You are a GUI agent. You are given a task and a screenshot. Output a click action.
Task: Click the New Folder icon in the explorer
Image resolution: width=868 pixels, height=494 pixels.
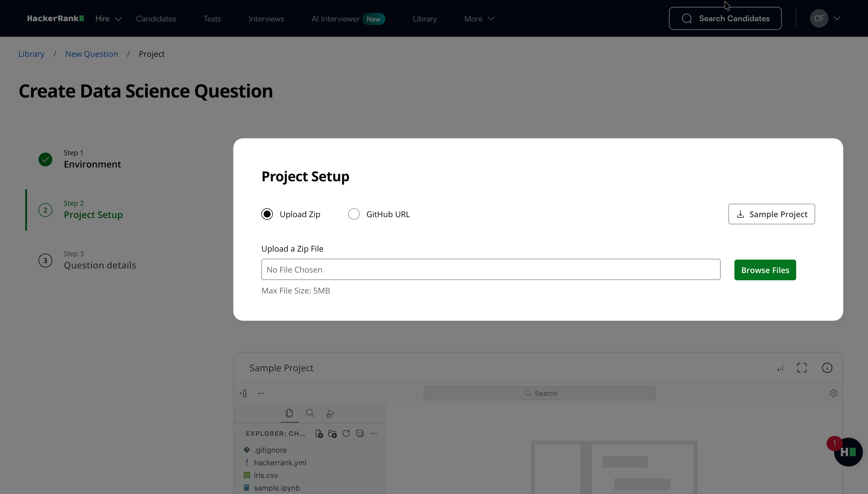pos(332,433)
